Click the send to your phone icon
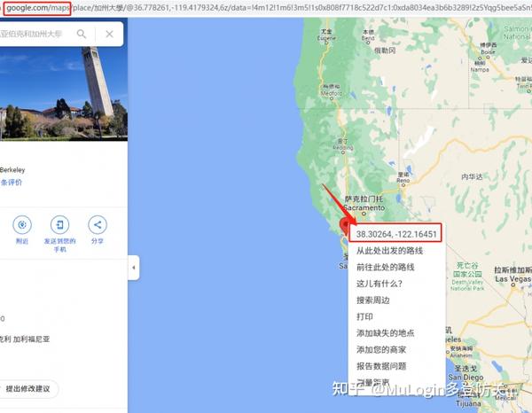This screenshot has width=532, height=413. [59, 224]
